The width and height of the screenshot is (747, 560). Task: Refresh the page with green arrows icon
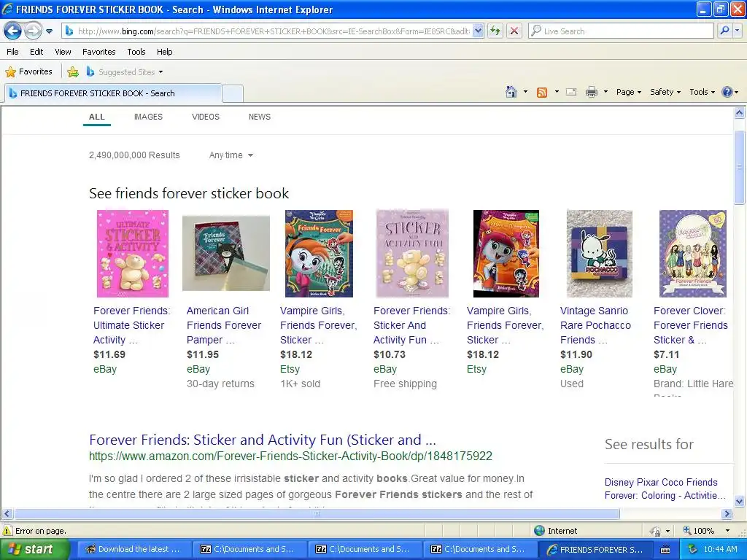coord(495,31)
